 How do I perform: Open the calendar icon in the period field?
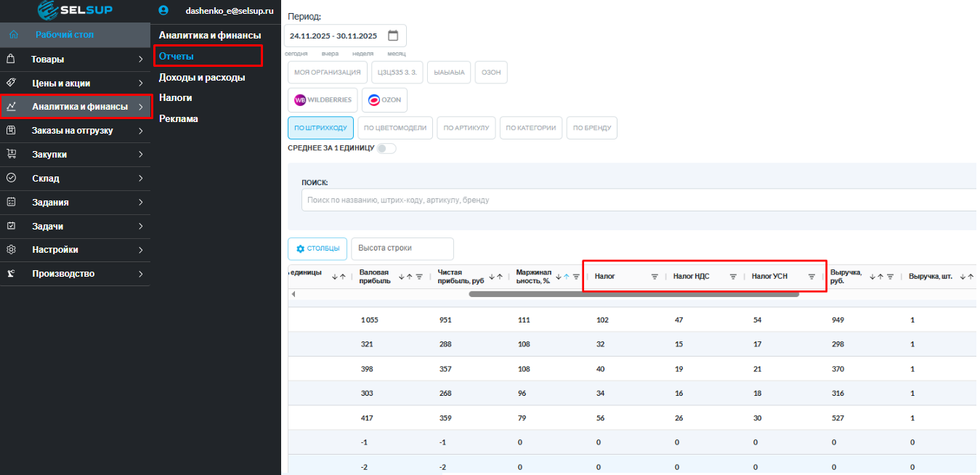[x=393, y=36]
